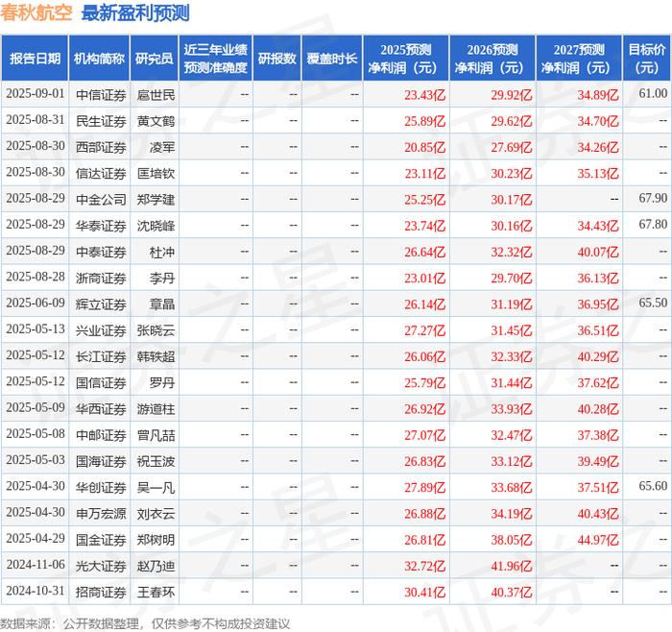The height and width of the screenshot is (632, 672).
Task: Click target price 61.00
Action: click(653, 93)
